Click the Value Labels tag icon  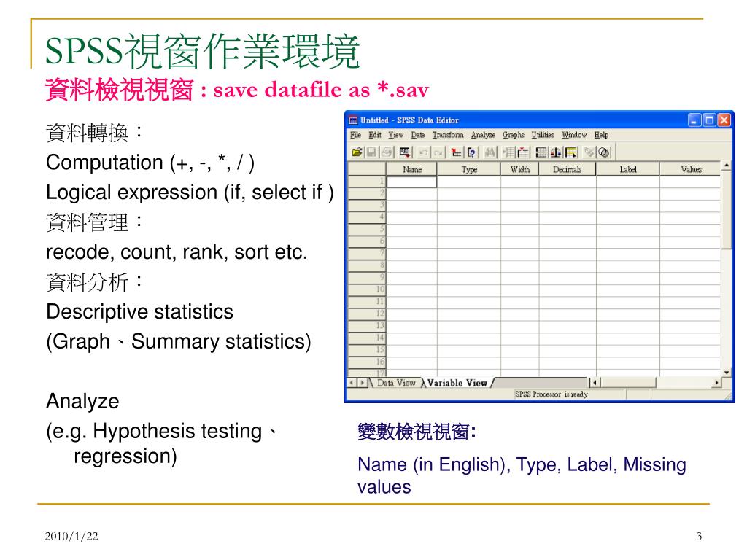coord(589,152)
